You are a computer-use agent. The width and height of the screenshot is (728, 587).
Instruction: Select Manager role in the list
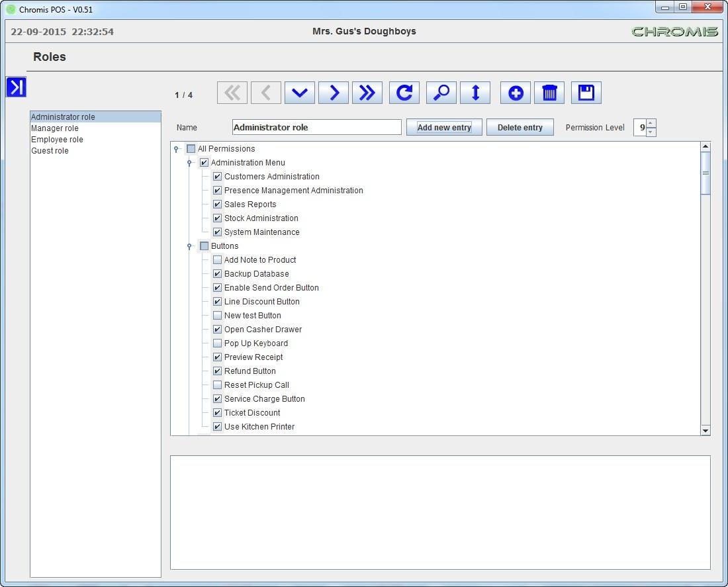(55, 128)
